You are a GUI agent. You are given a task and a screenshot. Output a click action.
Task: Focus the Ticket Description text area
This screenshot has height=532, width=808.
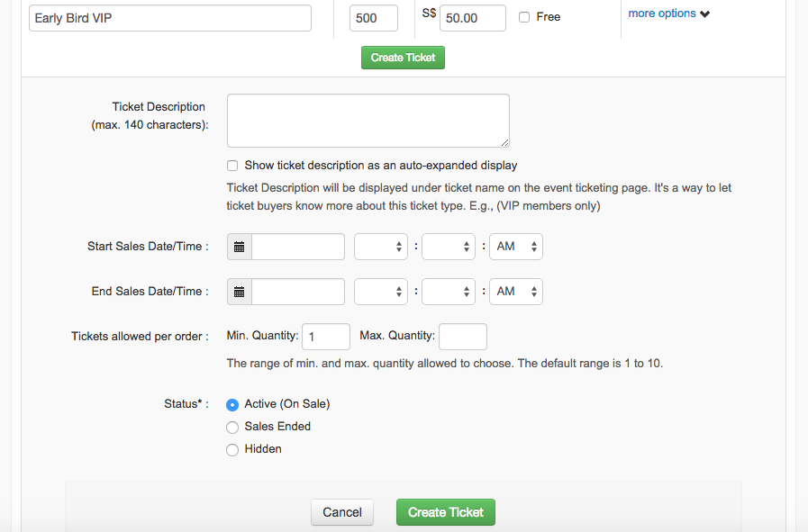(368, 121)
